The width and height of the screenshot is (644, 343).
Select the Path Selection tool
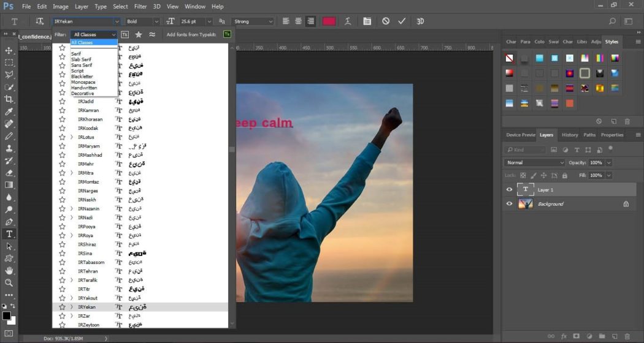[x=9, y=247]
